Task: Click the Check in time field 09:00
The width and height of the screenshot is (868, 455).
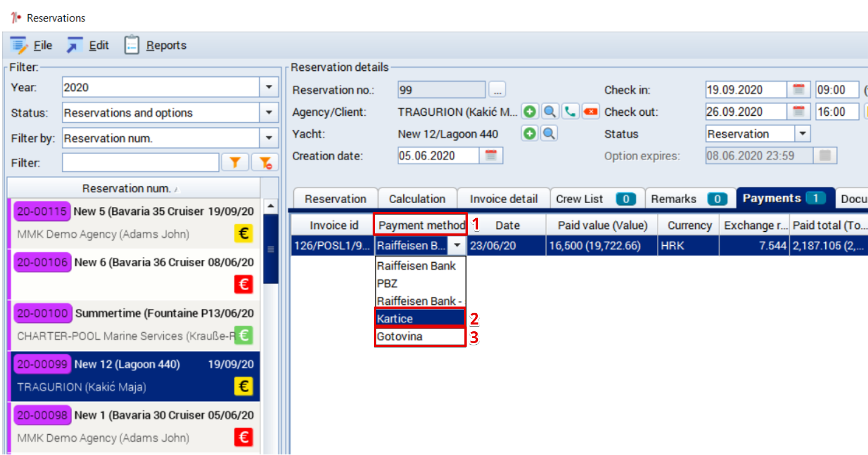Action: tap(837, 89)
